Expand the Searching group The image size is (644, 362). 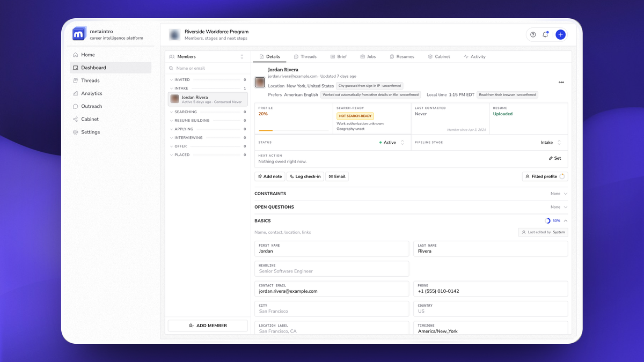pos(207,112)
